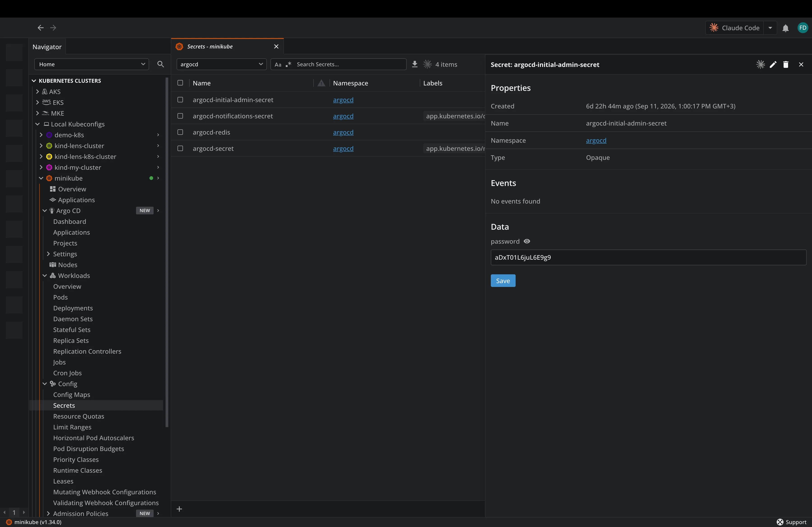This screenshot has width=812, height=527.
Task: Open argocd namespace link in argocd-redis row
Action: tap(343, 132)
